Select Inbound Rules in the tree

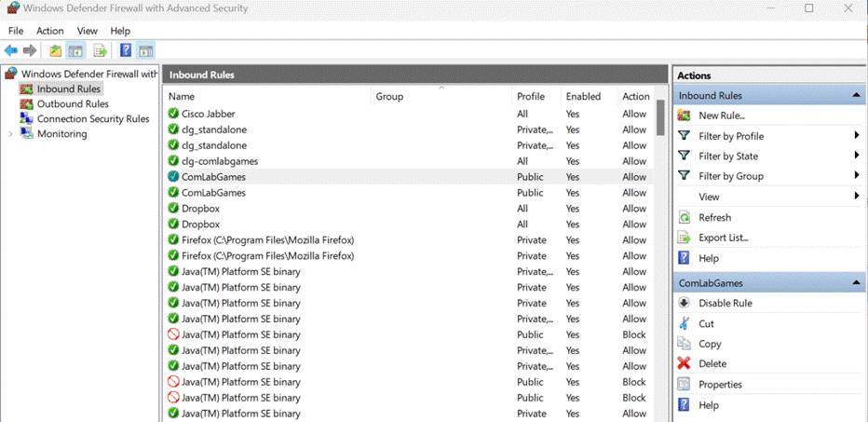coord(69,88)
